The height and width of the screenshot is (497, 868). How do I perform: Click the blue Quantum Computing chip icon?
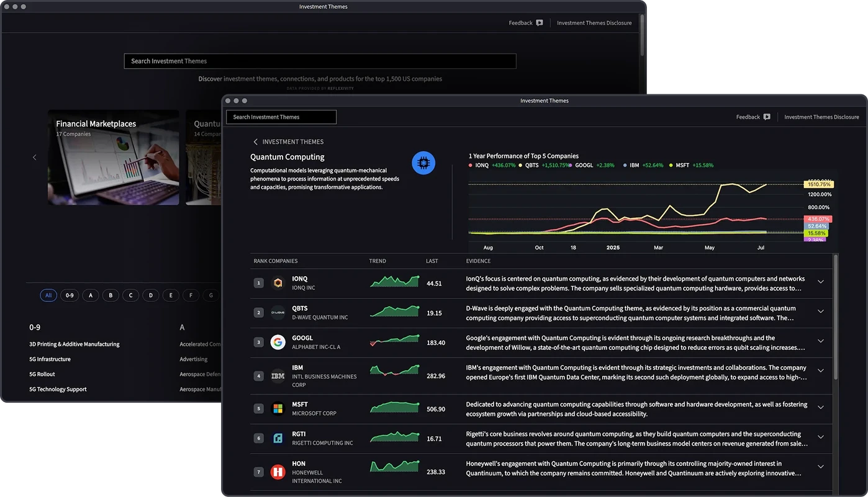pyautogui.click(x=423, y=163)
